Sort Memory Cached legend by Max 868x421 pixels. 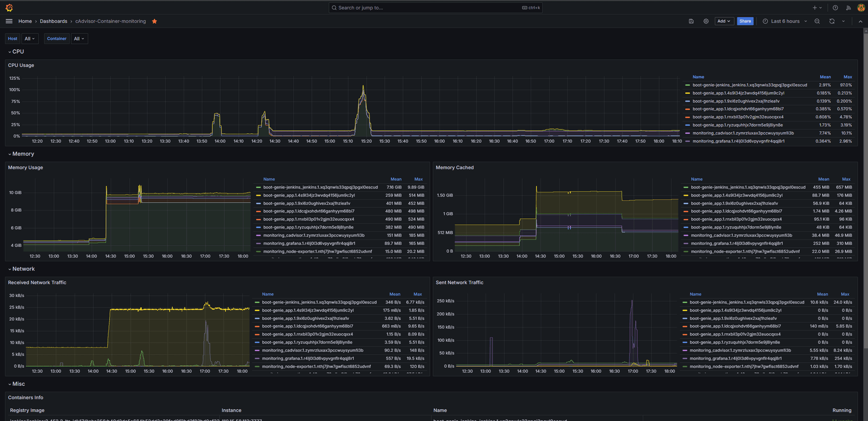click(x=846, y=179)
